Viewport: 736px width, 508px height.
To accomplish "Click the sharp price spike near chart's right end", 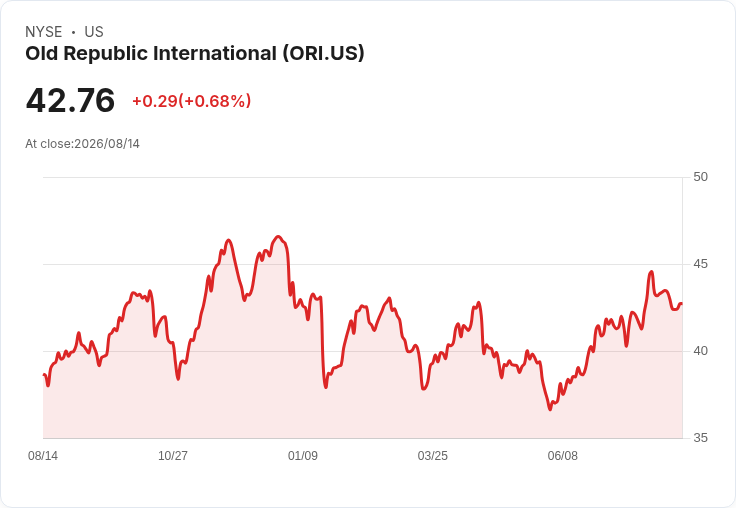I will click(x=651, y=272).
